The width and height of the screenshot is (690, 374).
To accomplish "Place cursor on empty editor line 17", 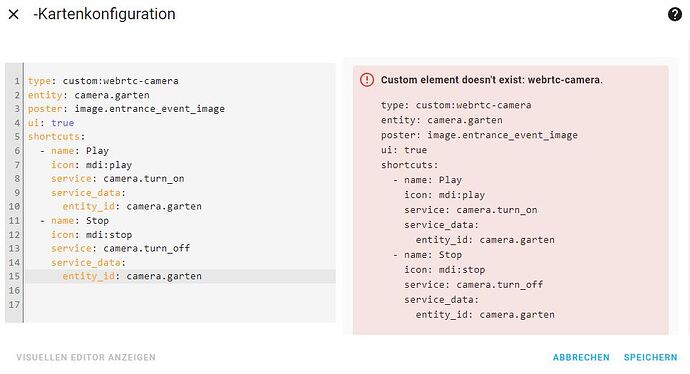I will [180, 304].
